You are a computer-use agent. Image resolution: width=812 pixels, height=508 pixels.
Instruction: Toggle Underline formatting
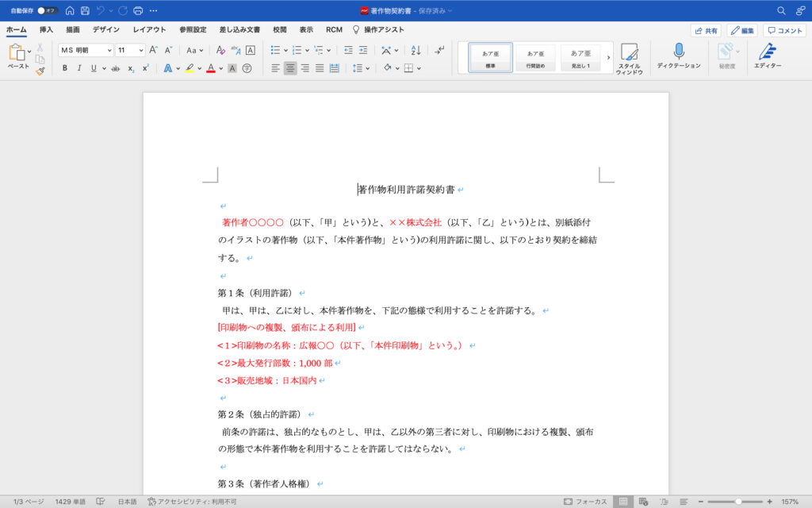coord(94,68)
